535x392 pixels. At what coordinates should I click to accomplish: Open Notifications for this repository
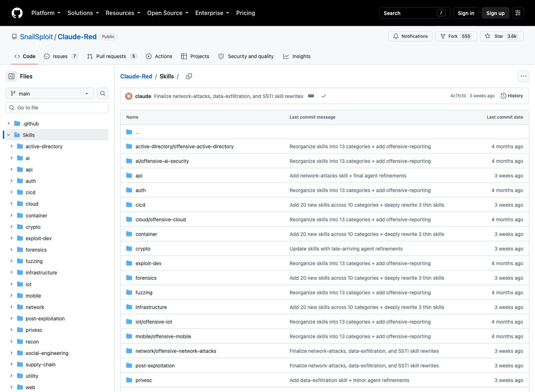pos(410,36)
